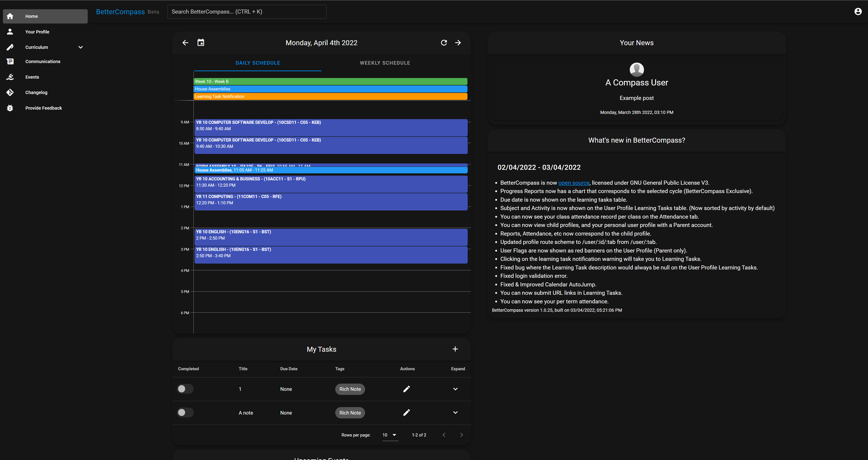Open Changelog from sidebar
868x460 pixels.
[36, 92]
